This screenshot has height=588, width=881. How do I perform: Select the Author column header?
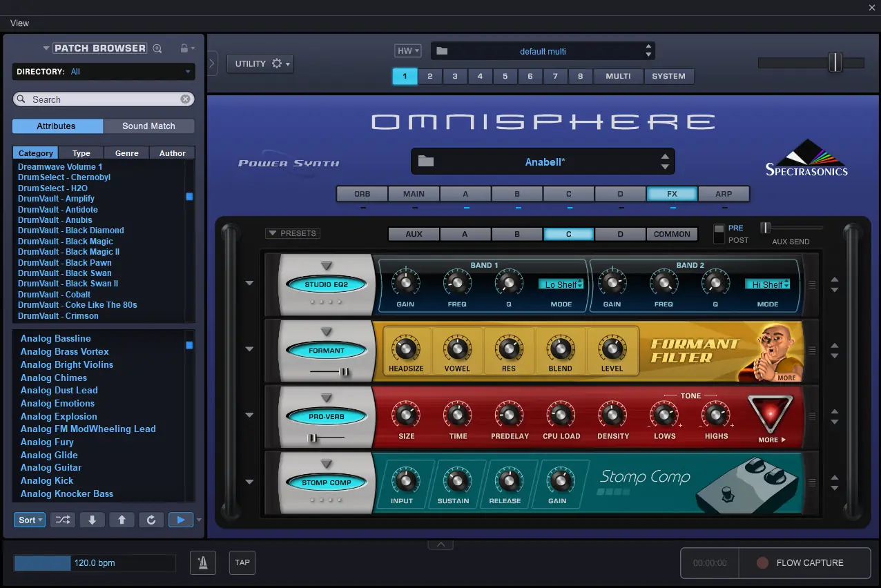click(173, 153)
